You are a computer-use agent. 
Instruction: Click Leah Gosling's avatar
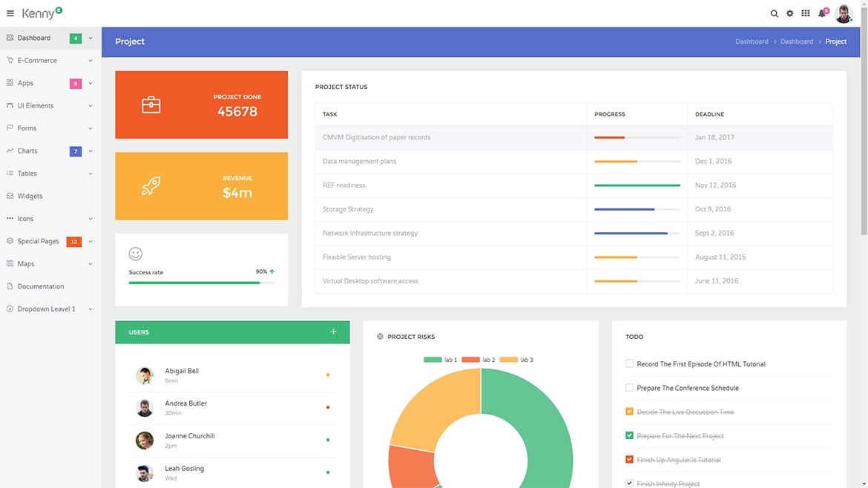[x=145, y=473]
